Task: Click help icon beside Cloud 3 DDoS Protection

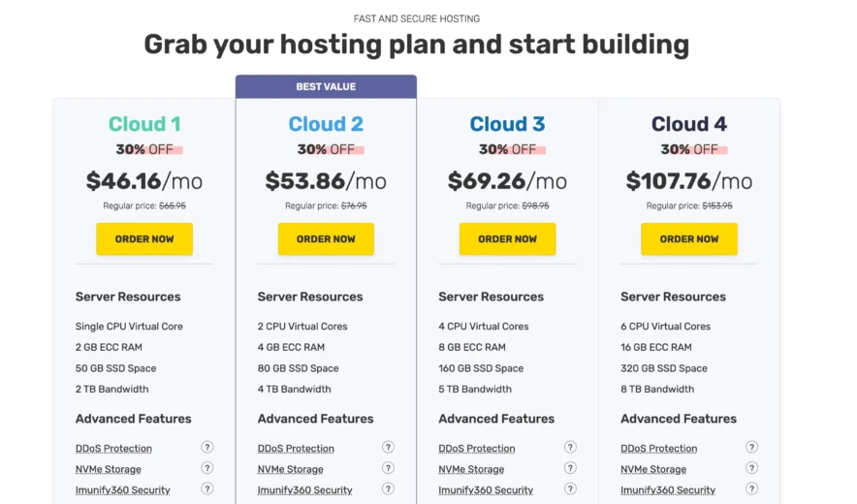Action: click(x=570, y=448)
